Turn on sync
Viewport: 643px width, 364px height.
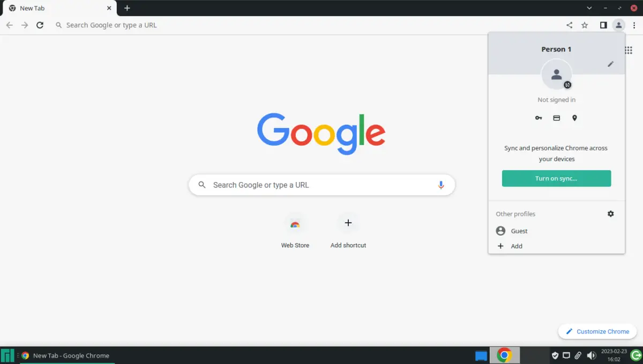click(557, 178)
